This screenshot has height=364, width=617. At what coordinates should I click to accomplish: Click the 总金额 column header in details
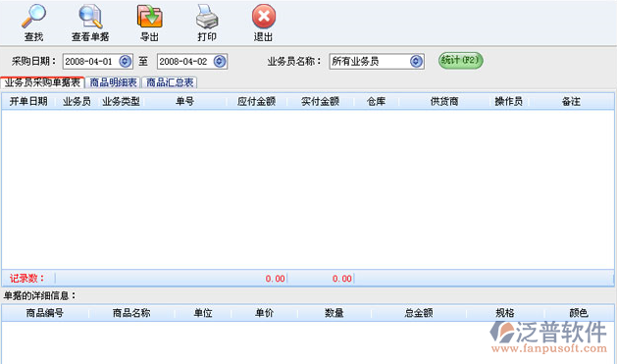point(419,313)
